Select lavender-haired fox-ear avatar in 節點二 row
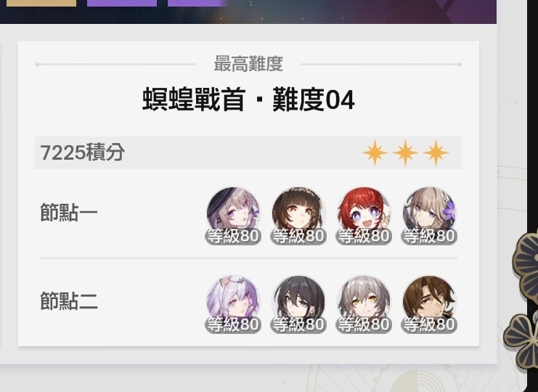This screenshot has width=538, height=392. pyautogui.click(x=233, y=302)
